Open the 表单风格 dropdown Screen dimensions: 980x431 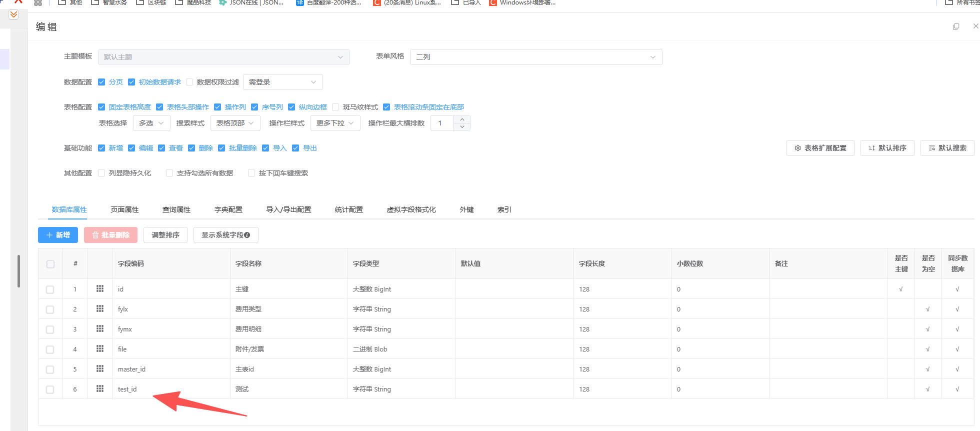point(535,57)
